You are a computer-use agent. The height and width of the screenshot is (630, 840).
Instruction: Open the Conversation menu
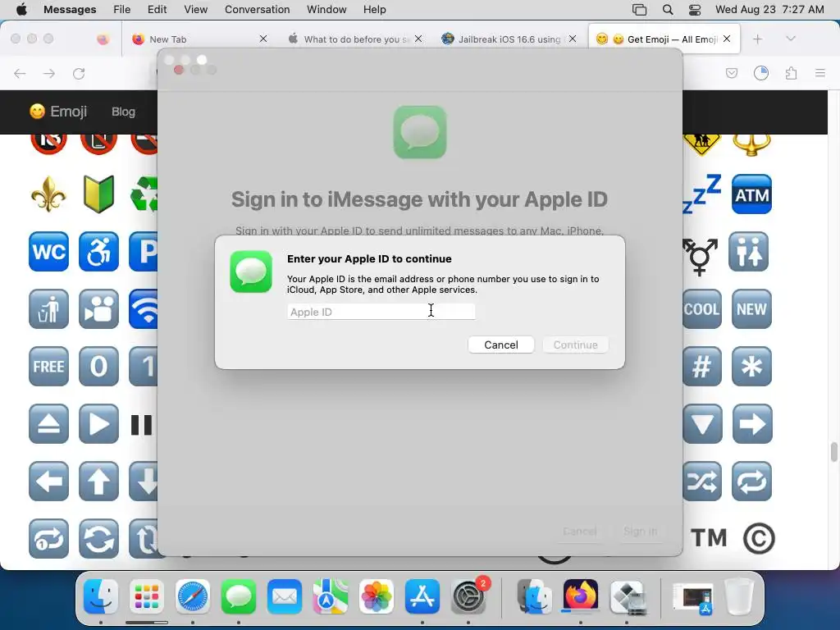click(x=257, y=10)
